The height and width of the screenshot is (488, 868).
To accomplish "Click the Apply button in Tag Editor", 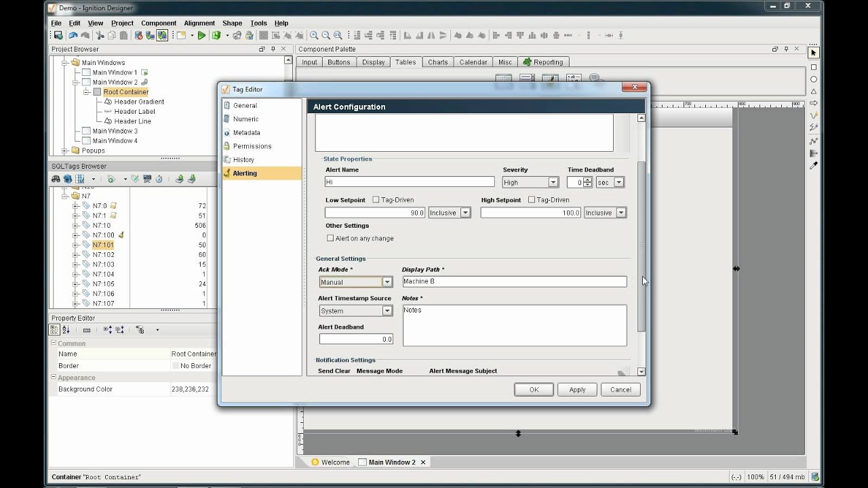I will [x=577, y=390].
